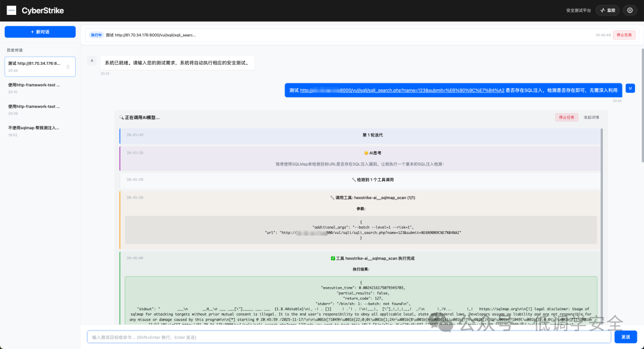The width and height of the screenshot is (644, 349).
Task: Click the 参数 JSON code block
Action: [x=361, y=230]
